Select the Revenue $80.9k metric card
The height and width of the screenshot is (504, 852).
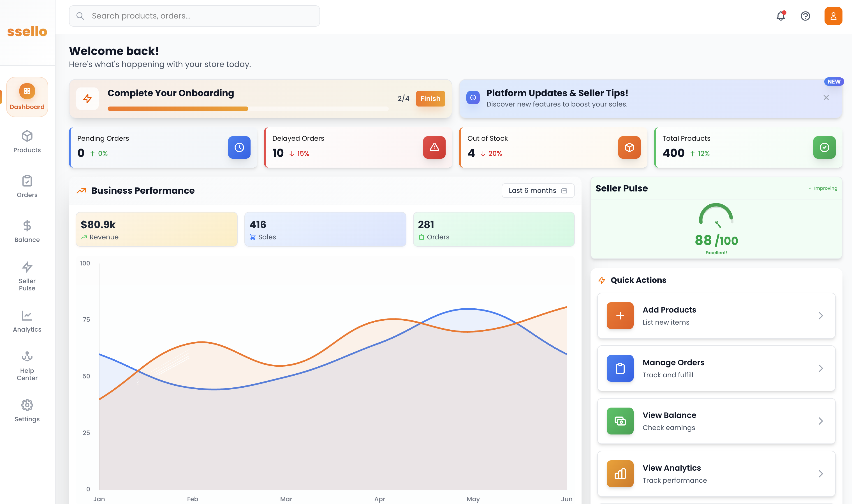(157, 229)
